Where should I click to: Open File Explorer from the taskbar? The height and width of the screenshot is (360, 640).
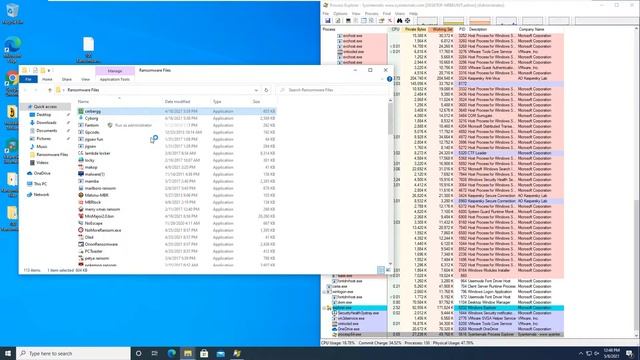click(x=188, y=353)
